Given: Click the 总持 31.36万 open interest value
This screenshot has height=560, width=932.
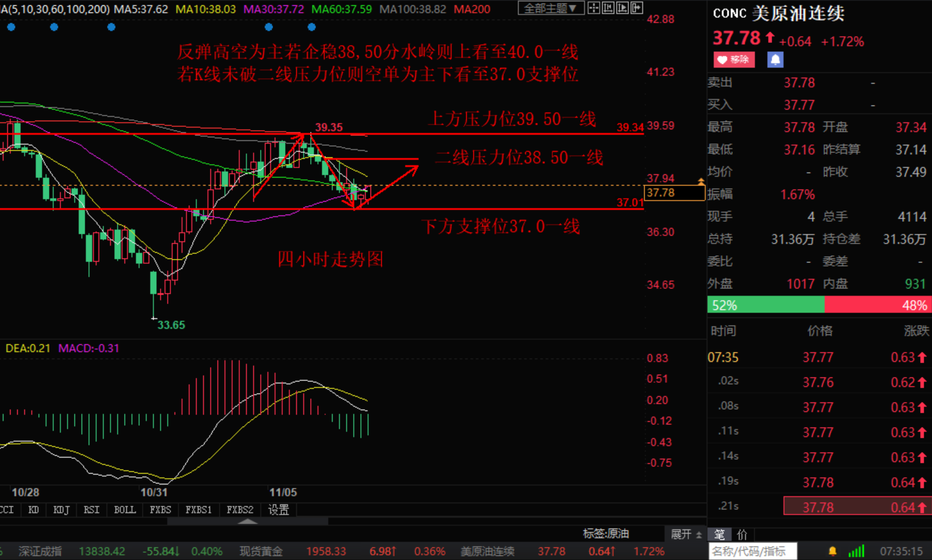Looking at the screenshot, I should coord(792,239).
